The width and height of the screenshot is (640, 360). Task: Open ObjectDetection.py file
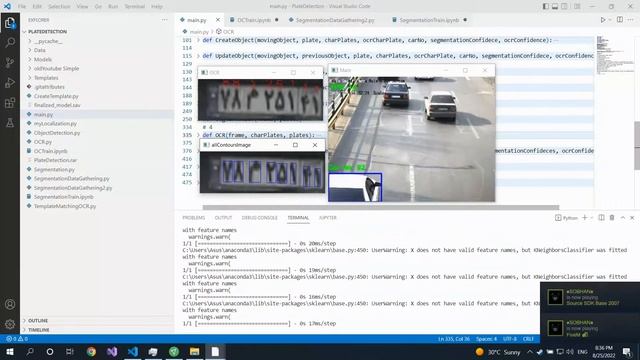[x=57, y=133]
